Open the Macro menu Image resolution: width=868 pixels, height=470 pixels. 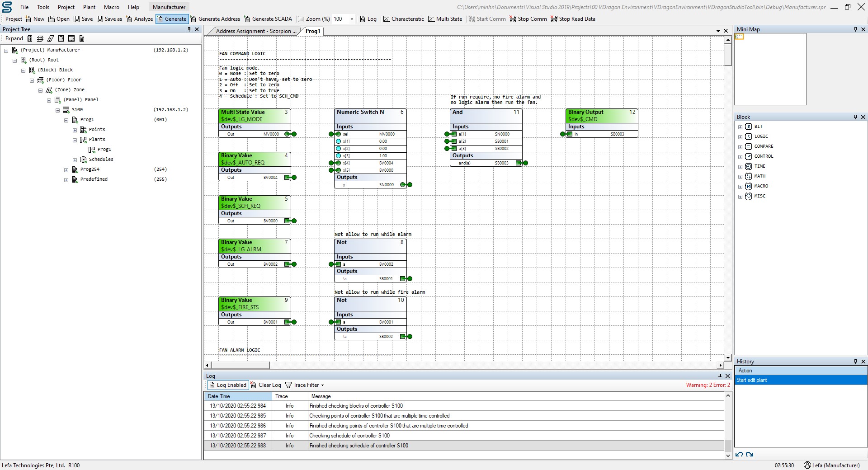tap(111, 7)
